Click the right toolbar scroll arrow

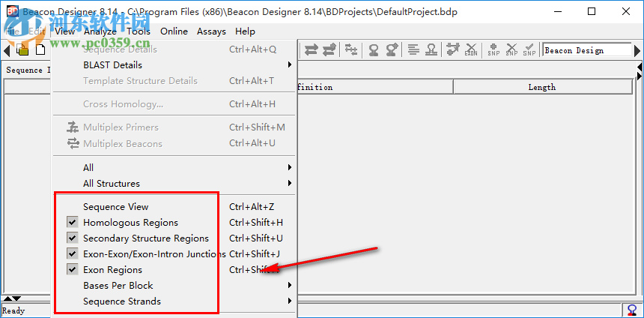click(637, 51)
